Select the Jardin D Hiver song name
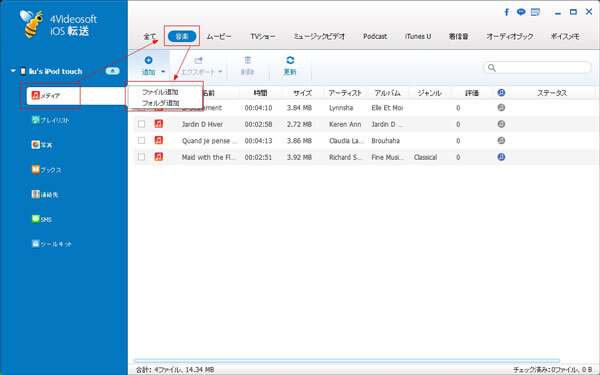600x375 pixels. tap(202, 124)
